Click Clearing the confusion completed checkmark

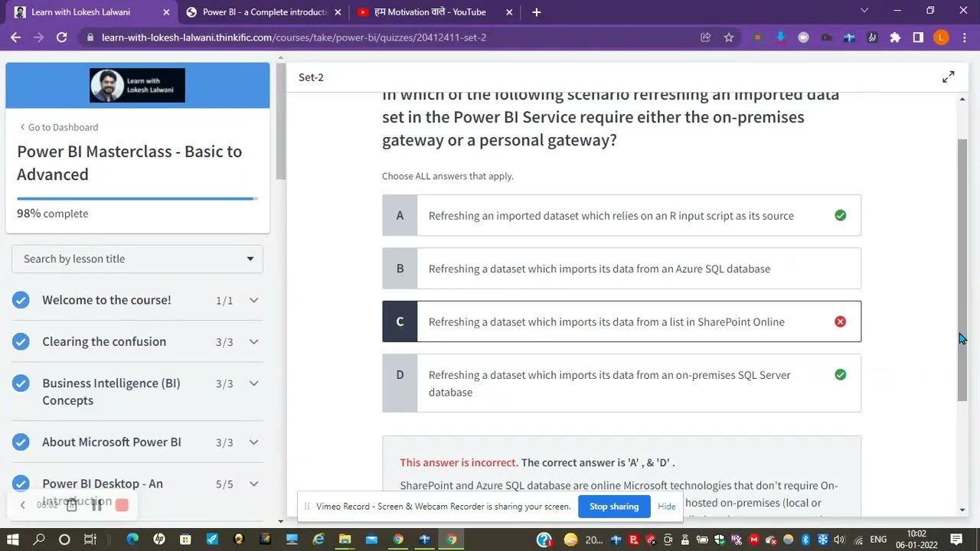coord(21,341)
